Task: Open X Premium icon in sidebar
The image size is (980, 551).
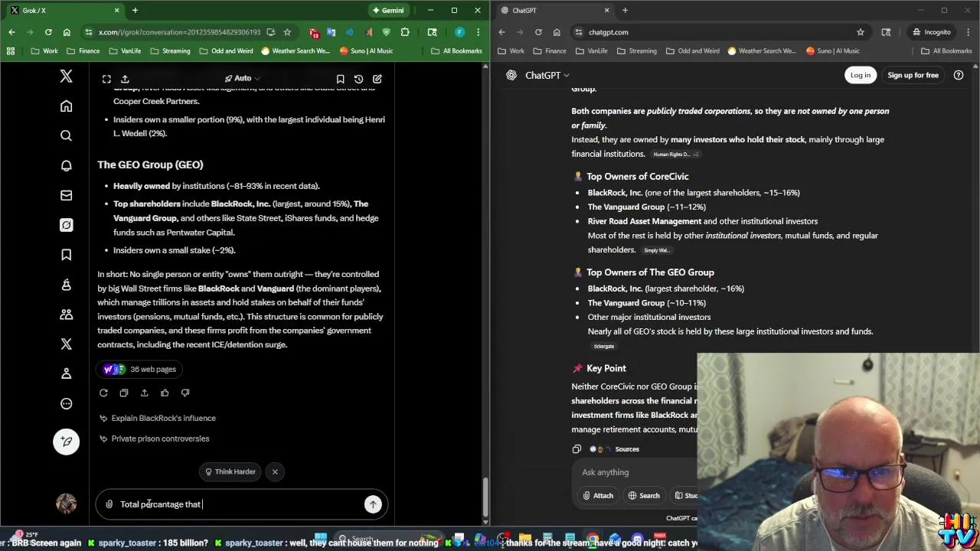Action: (66, 344)
